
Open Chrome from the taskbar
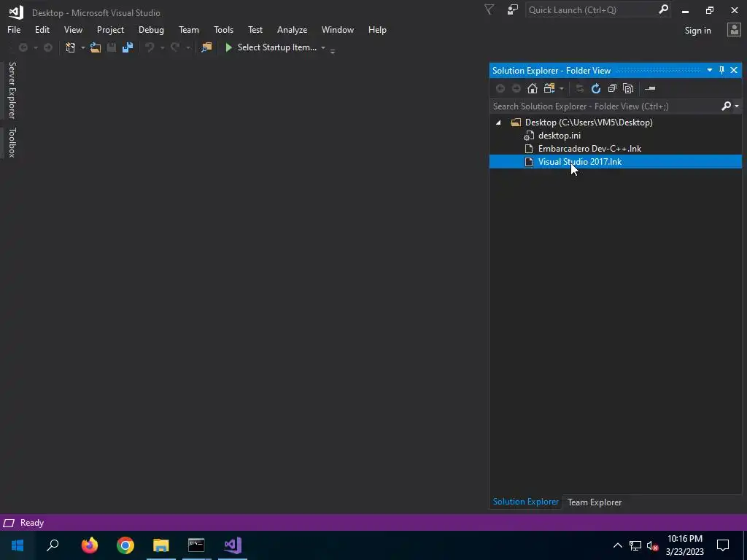click(x=125, y=545)
